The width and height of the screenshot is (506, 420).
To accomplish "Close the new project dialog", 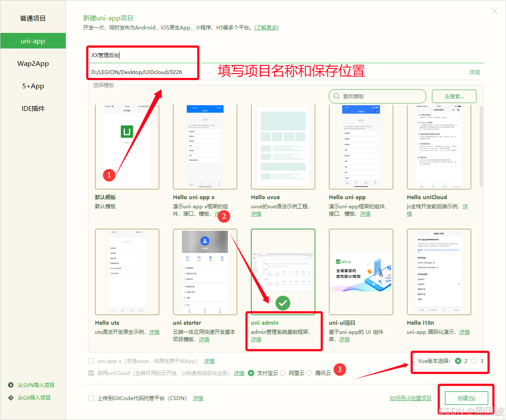I will [494, 11].
